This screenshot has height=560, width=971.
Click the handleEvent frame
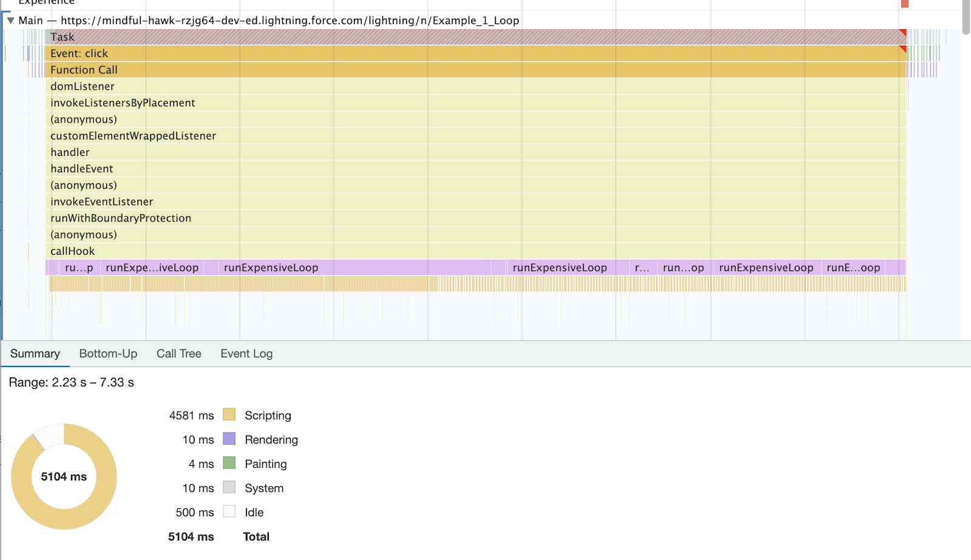coord(475,168)
